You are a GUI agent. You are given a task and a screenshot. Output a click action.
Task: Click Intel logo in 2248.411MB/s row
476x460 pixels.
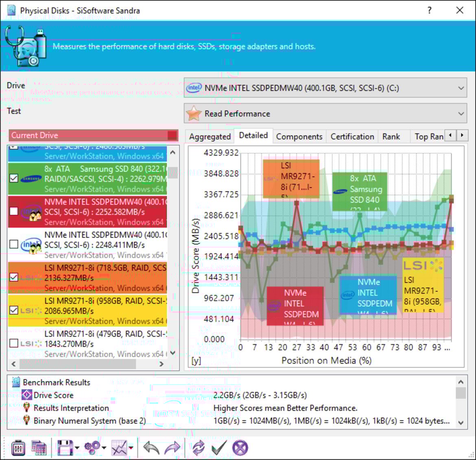coord(31,245)
